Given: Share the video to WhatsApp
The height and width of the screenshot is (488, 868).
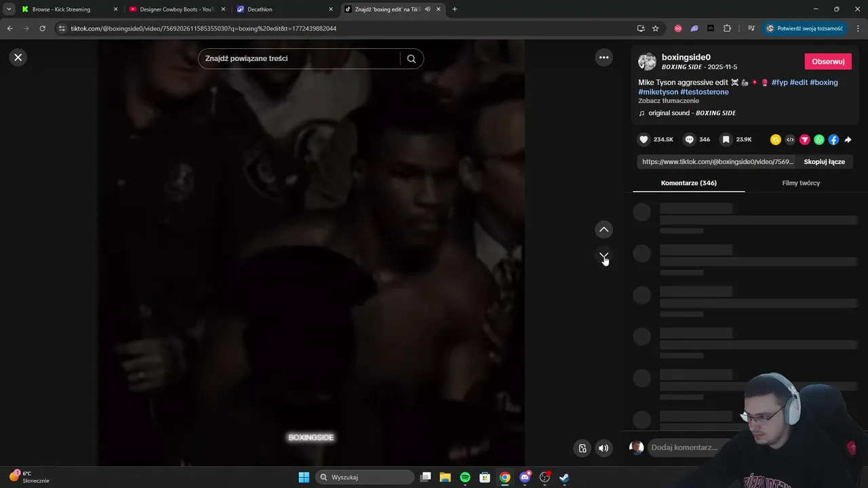Looking at the screenshot, I should (x=819, y=140).
